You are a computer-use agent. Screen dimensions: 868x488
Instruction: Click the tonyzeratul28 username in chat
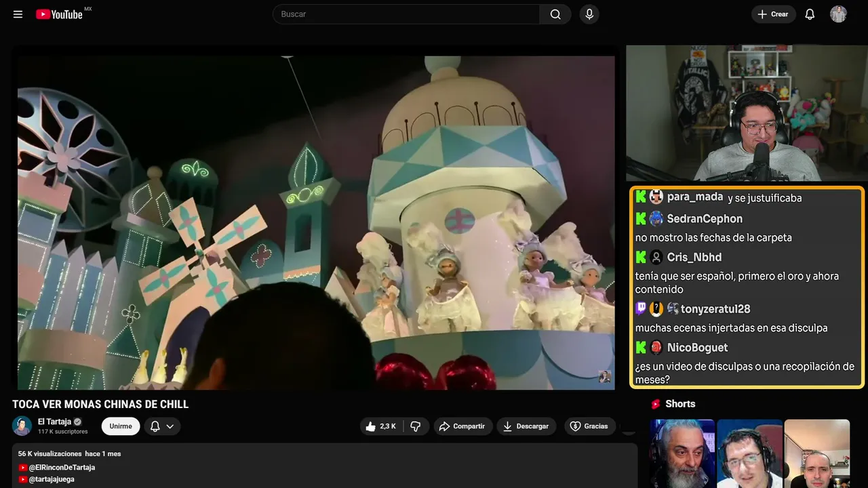(x=716, y=309)
